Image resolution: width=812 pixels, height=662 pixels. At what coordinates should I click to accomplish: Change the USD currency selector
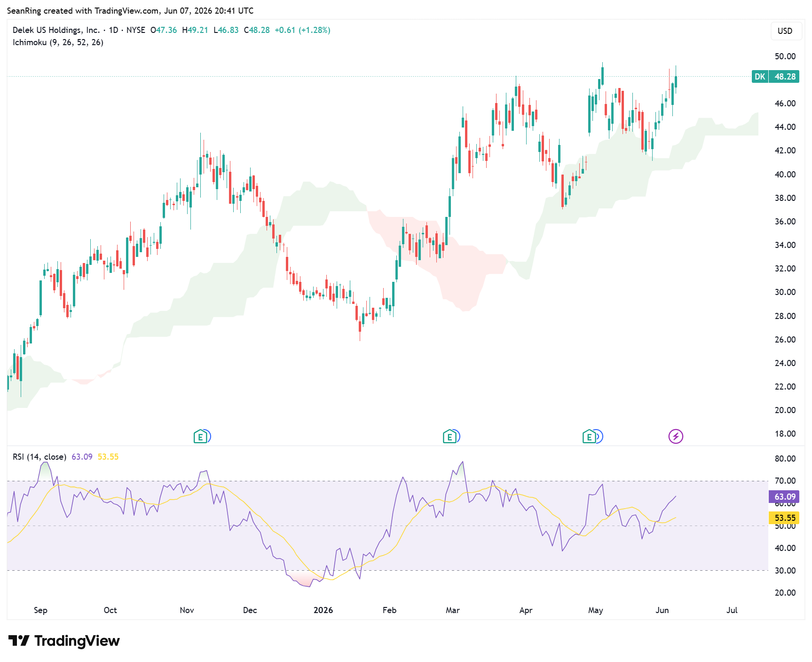(785, 31)
